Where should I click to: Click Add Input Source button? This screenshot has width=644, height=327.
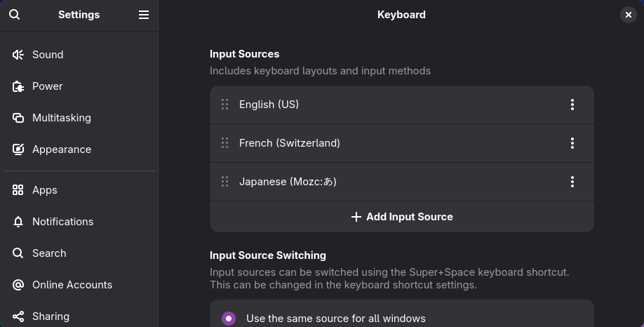[x=402, y=217]
